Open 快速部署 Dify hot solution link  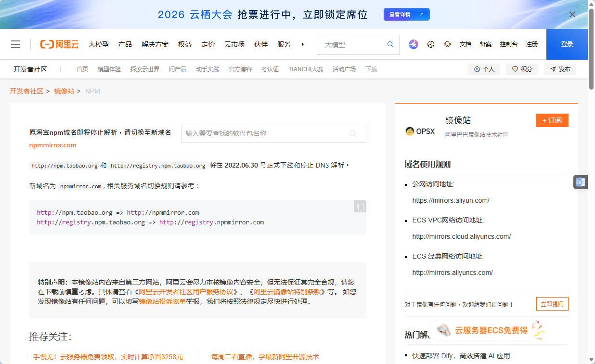coord(461,356)
